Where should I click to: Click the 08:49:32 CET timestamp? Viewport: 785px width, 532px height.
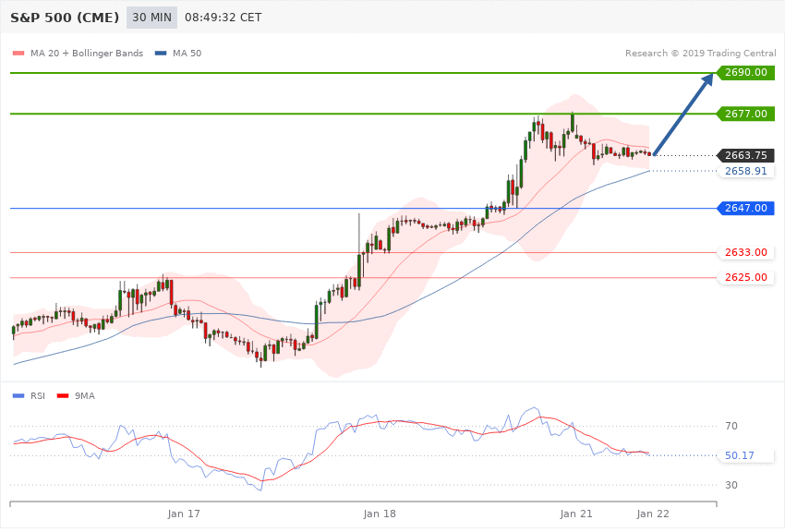[223, 18]
